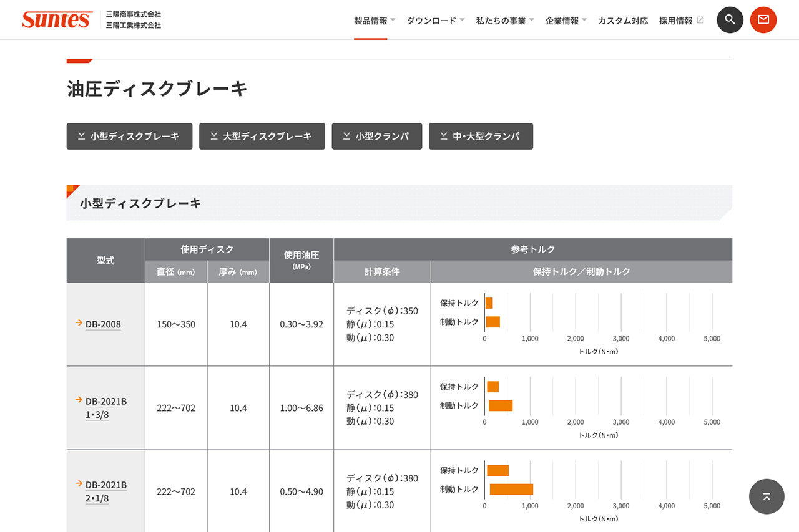Click DB-2021B 2•1/8 保持トルク orange bar
799x532 pixels.
tap(498, 470)
